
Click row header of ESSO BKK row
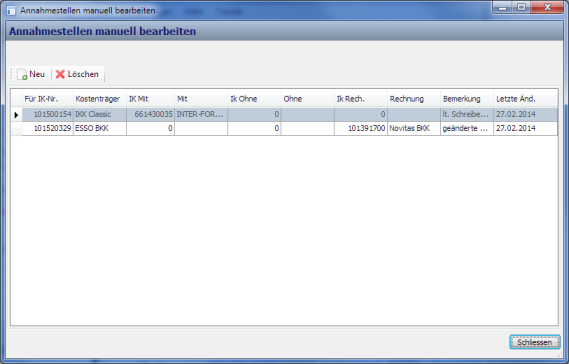pos(16,128)
